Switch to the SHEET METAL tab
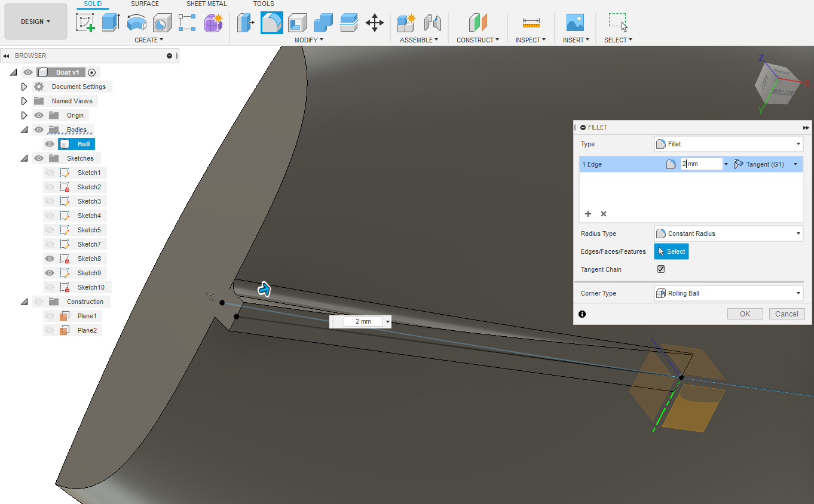 tap(207, 4)
